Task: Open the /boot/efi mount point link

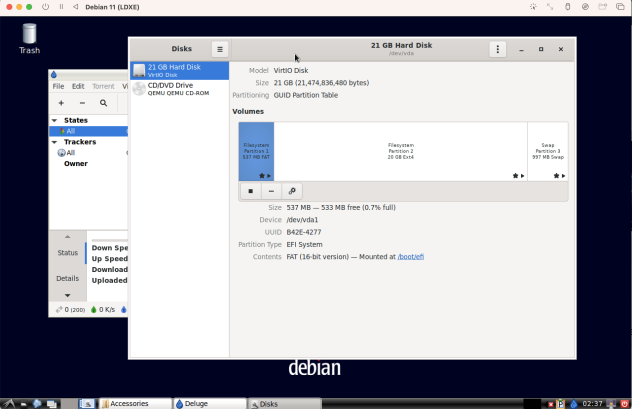Action: [x=411, y=257]
